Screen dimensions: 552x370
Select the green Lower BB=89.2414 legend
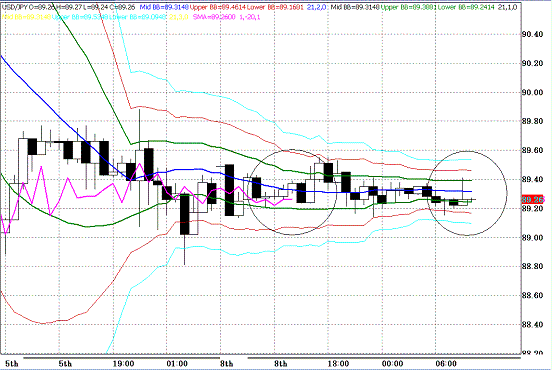466,7
